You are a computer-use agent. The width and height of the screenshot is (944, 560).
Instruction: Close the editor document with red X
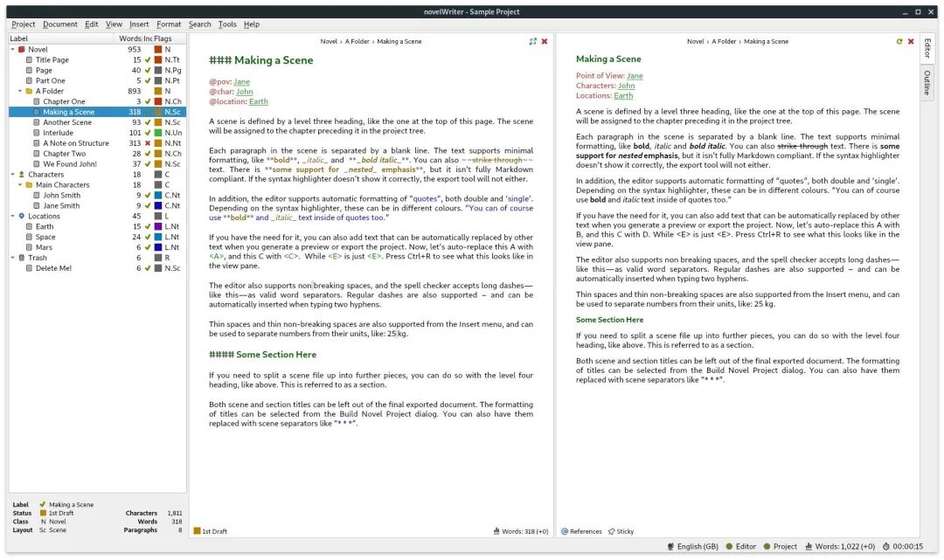(x=545, y=41)
